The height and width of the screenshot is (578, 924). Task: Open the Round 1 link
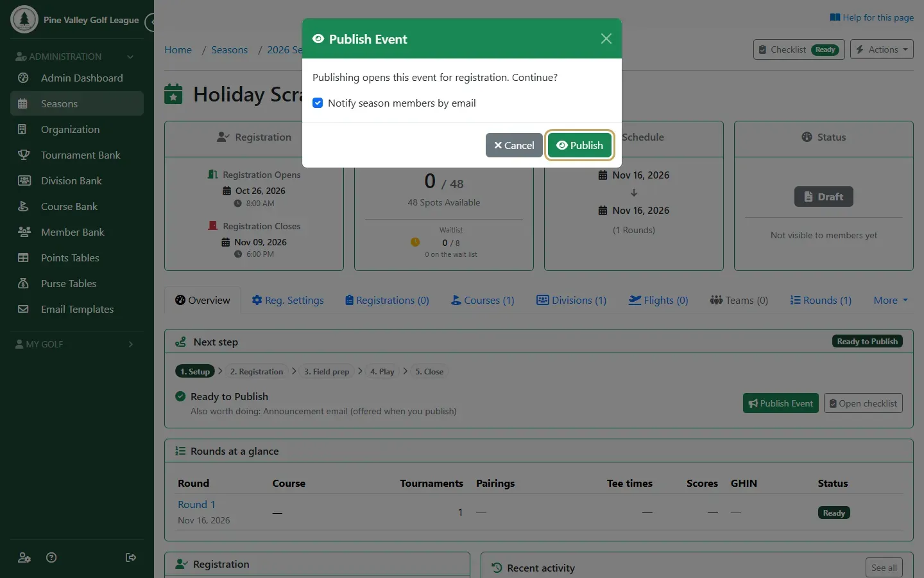196,505
